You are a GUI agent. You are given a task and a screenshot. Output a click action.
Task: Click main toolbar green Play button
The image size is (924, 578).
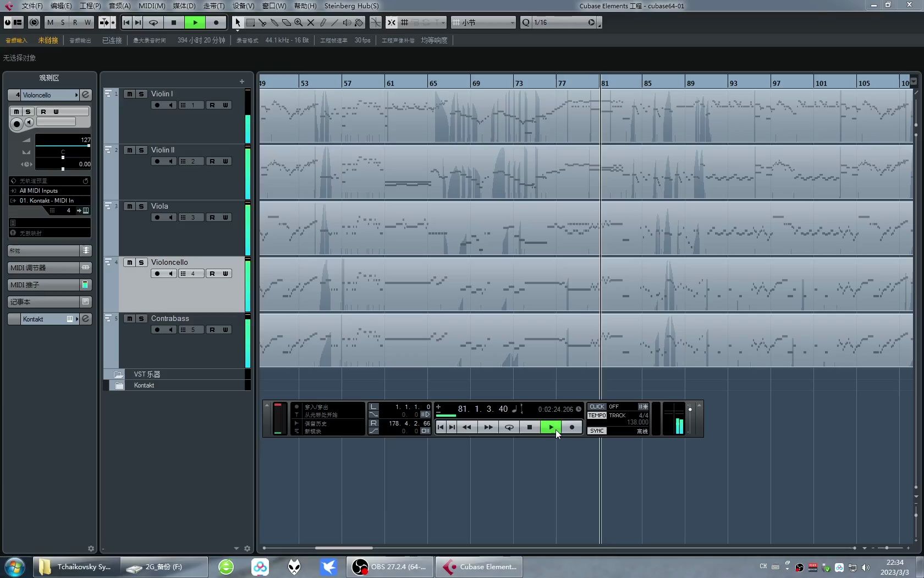pos(195,23)
